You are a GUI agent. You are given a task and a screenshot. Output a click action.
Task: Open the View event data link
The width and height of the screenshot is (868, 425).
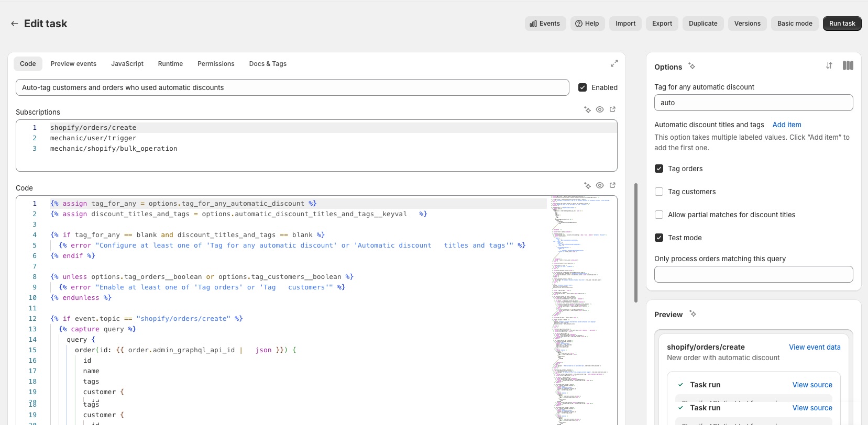coord(815,347)
